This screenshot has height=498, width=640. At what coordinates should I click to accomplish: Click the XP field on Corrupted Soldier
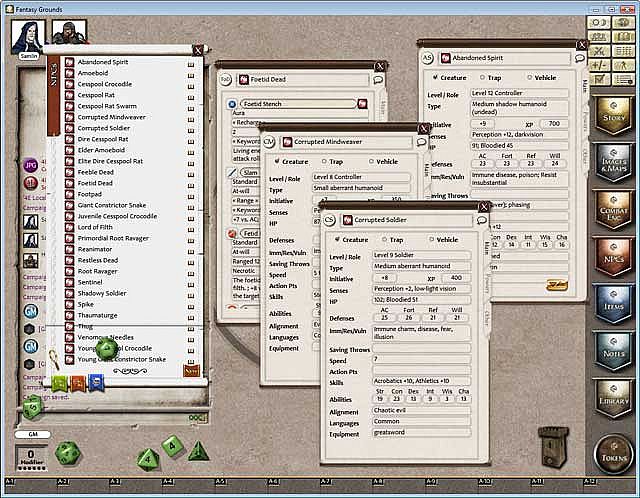(x=457, y=278)
